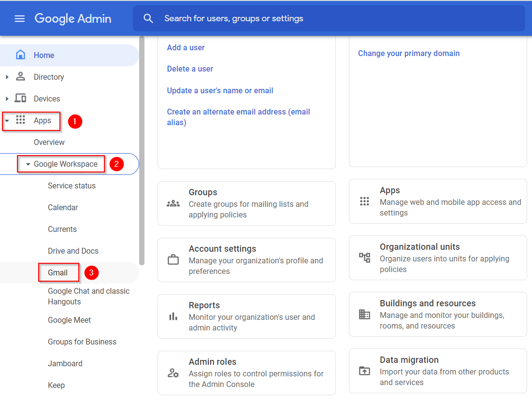Click the Add a user link

(x=186, y=47)
